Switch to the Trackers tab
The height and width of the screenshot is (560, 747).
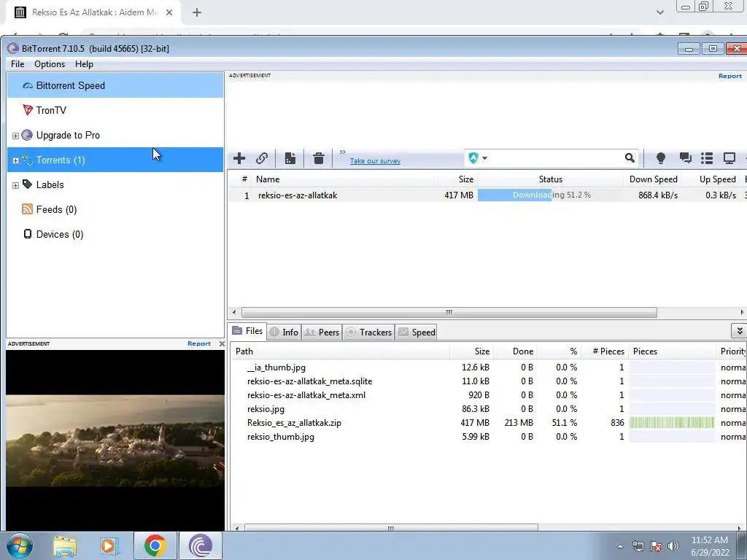click(x=368, y=332)
